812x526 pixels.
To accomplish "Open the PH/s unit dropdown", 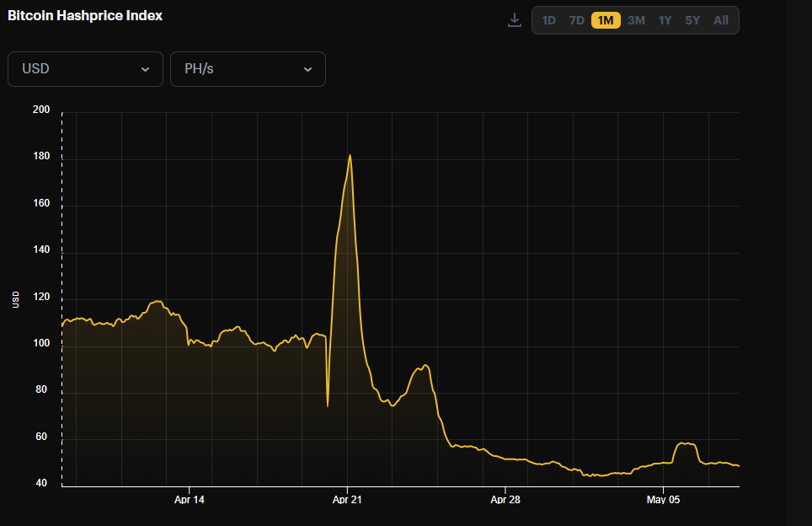I will (248, 69).
